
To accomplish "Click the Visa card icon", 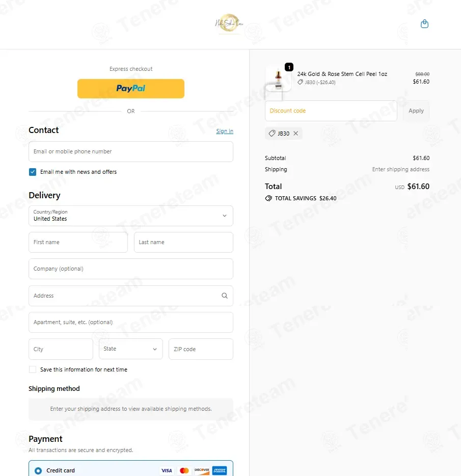I will 166,470.
